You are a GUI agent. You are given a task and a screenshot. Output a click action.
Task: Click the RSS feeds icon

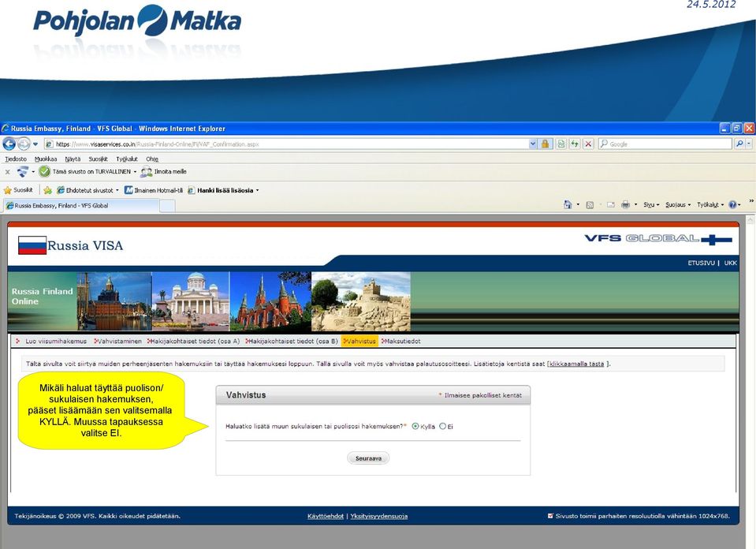590,205
